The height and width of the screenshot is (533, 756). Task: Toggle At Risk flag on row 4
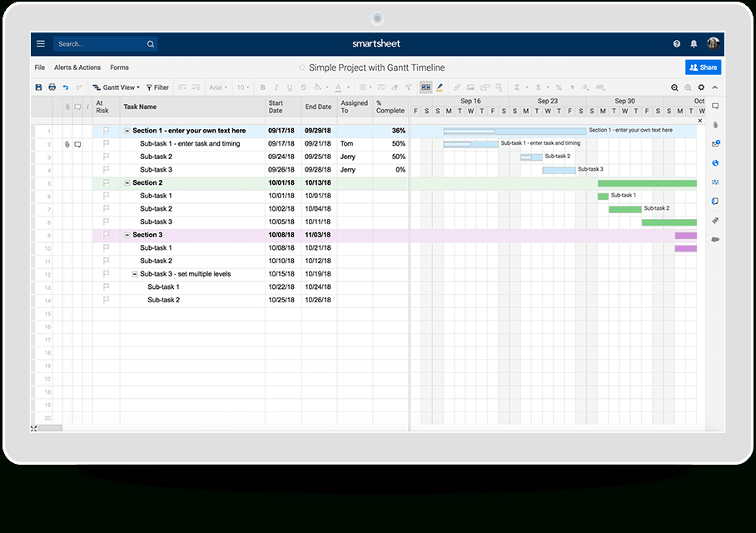(106, 169)
